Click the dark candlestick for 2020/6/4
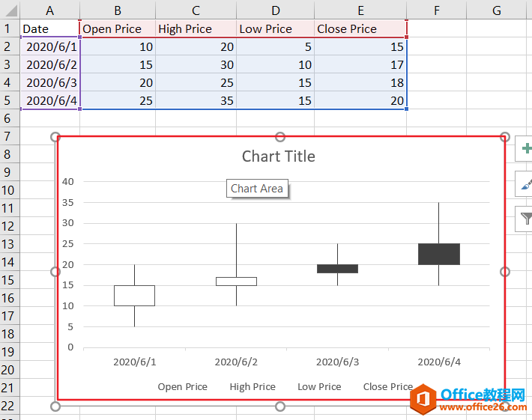 (x=439, y=255)
